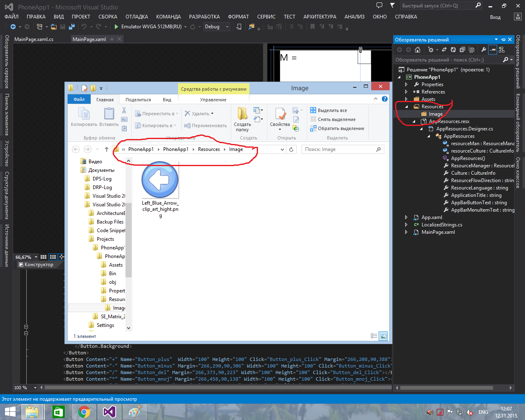Click the Open File toolbar icon
The width and height of the screenshot is (525, 420).
click(53, 27)
